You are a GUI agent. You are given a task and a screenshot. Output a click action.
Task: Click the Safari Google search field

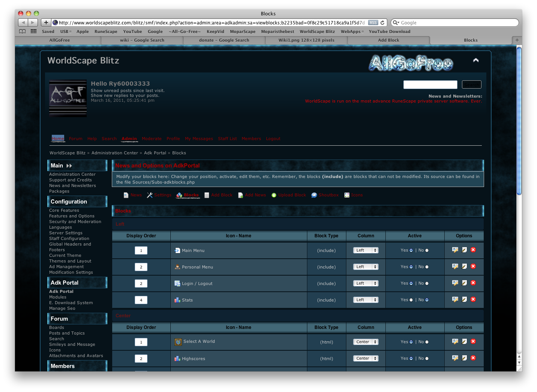coord(455,23)
